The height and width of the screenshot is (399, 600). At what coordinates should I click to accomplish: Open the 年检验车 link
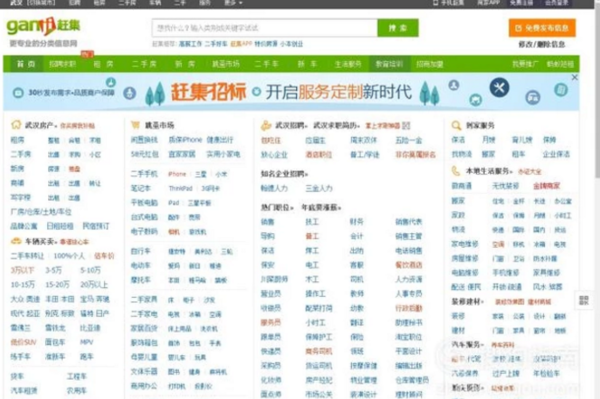(x=546, y=373)
